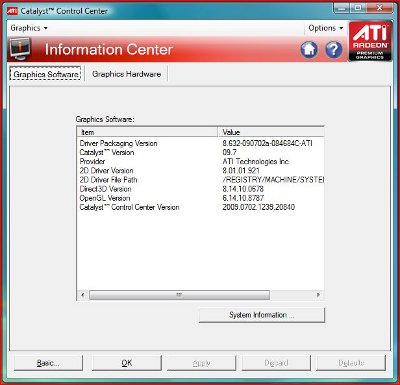Click the ATI title bar icon
This screenshot has width=400, height=385.
point(12,11)
